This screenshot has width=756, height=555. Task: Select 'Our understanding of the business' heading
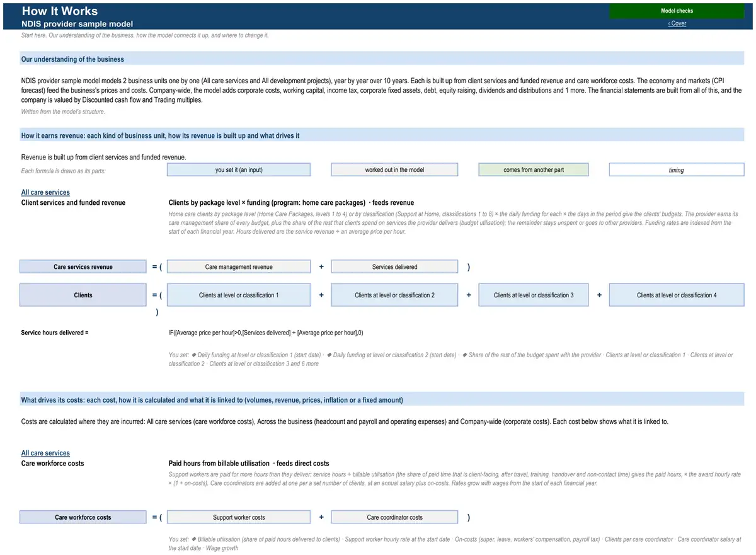click(x=72, y=59)
